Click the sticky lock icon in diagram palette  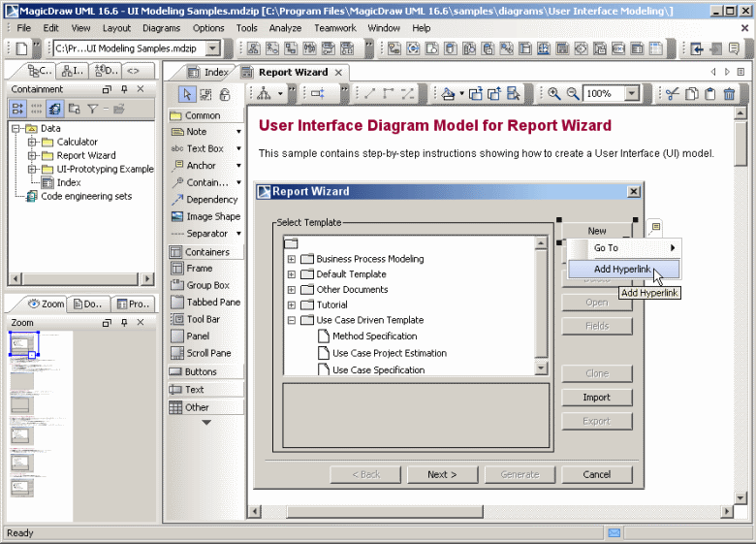(225, 94)
